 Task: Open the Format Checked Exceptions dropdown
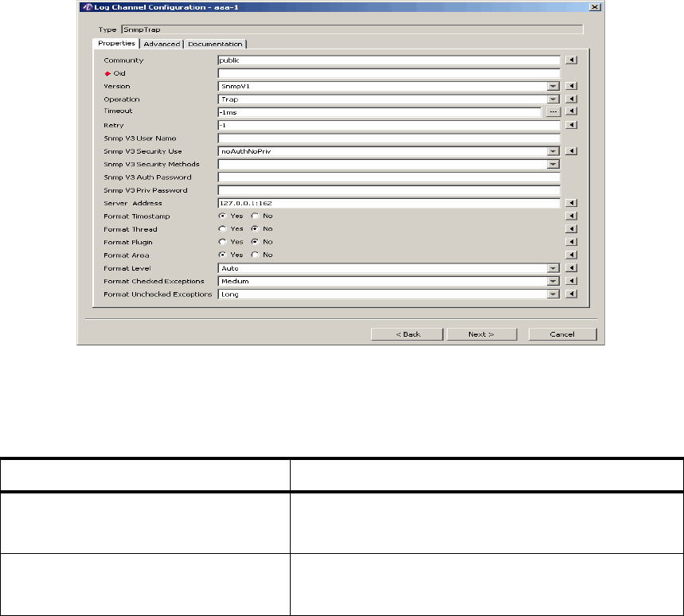pyautogui.click(x=552, y=281)
